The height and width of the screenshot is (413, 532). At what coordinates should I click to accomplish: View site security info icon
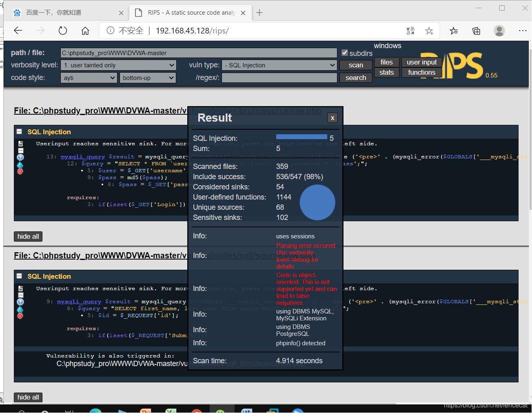[110, 31]
